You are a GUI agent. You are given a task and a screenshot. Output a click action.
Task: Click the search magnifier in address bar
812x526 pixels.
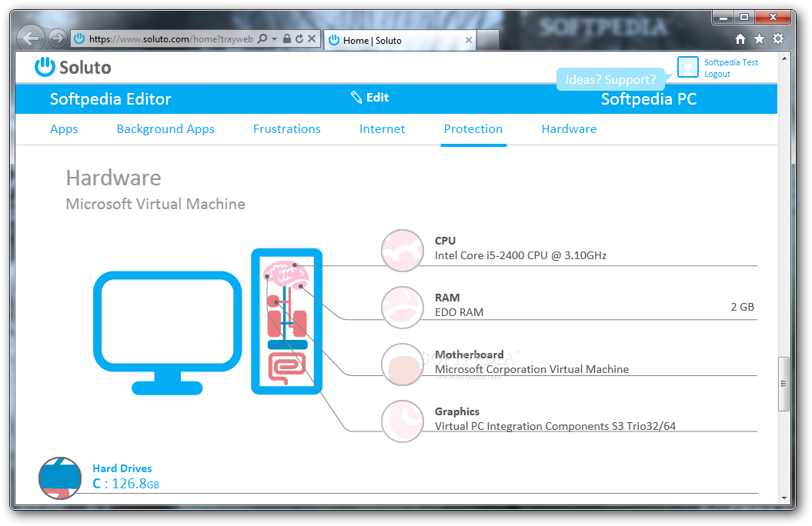tap(262, 38)
